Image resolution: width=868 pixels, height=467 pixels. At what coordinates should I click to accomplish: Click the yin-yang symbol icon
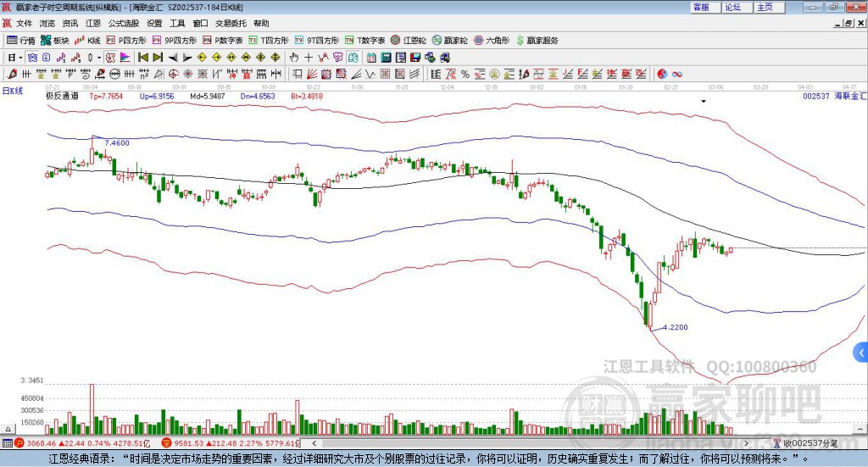662,74
